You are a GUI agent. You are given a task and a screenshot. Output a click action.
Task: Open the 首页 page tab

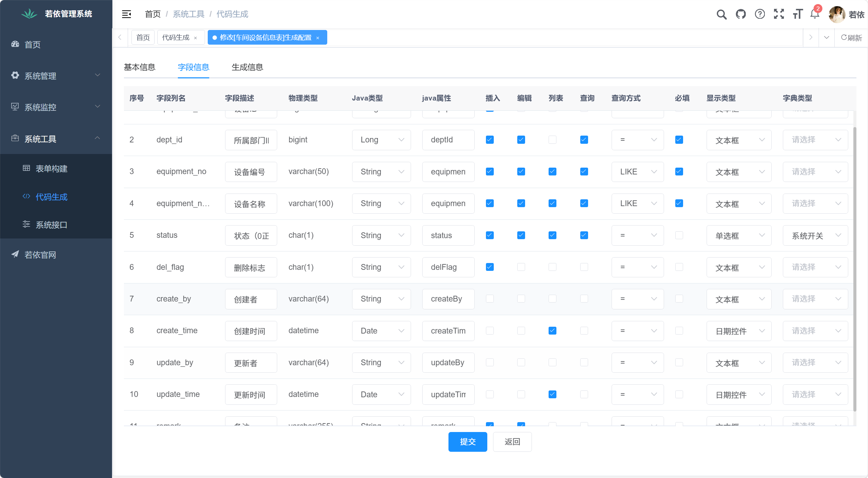click(x=143, y=37)
